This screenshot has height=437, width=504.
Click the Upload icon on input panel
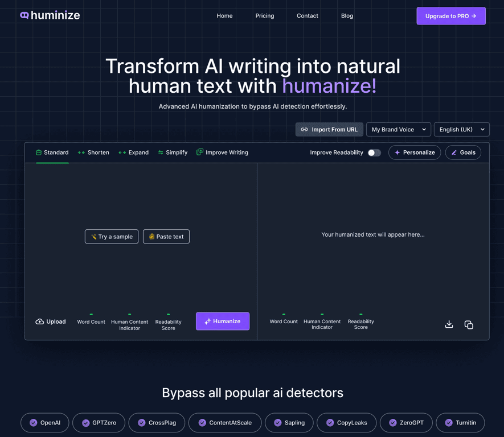(40, 321)
